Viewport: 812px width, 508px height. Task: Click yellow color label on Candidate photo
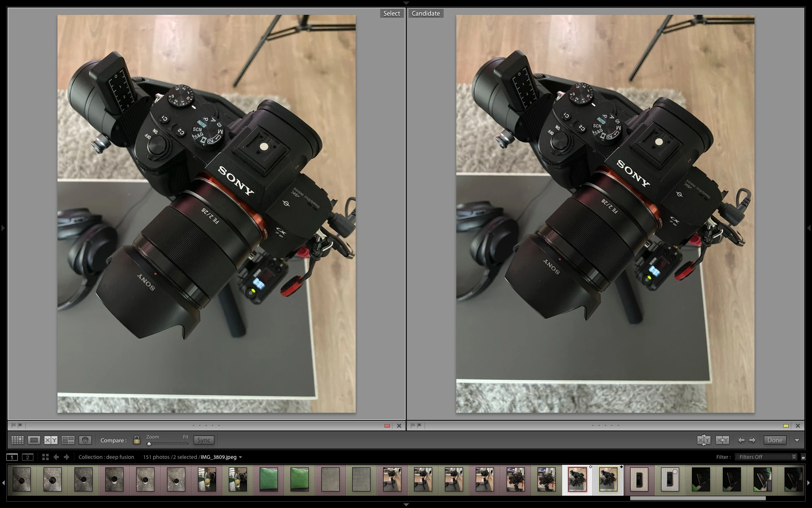point(786,426)
